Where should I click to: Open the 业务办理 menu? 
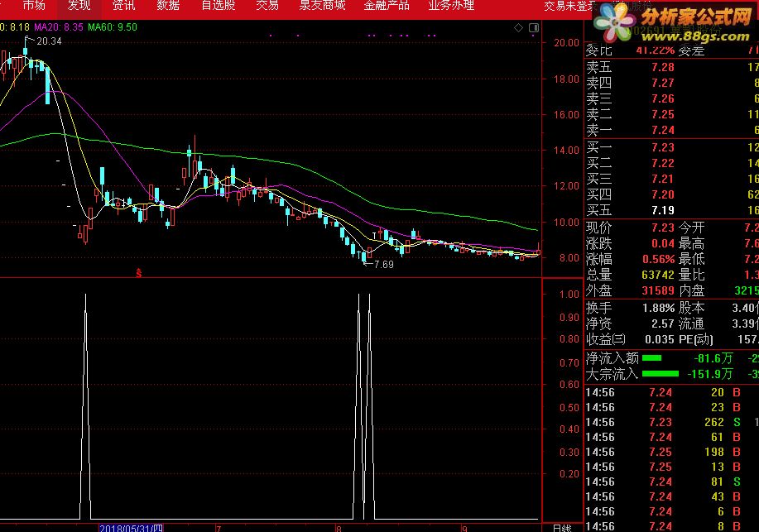point(451,6)
